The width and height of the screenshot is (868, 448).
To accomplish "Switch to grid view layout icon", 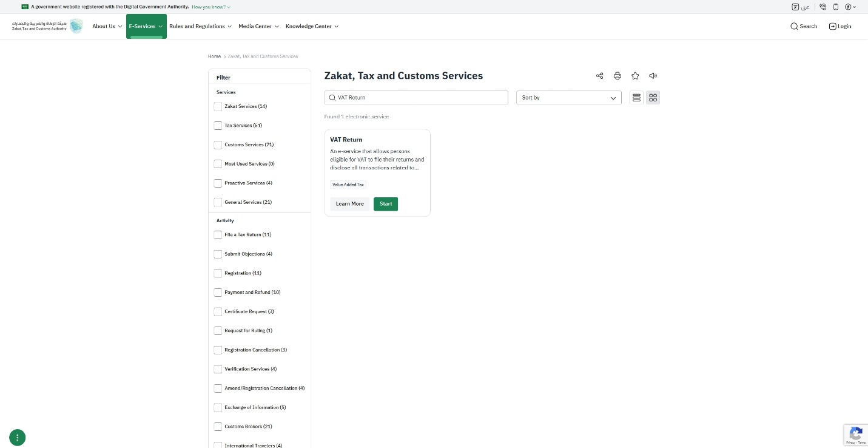I will (653, 97).
